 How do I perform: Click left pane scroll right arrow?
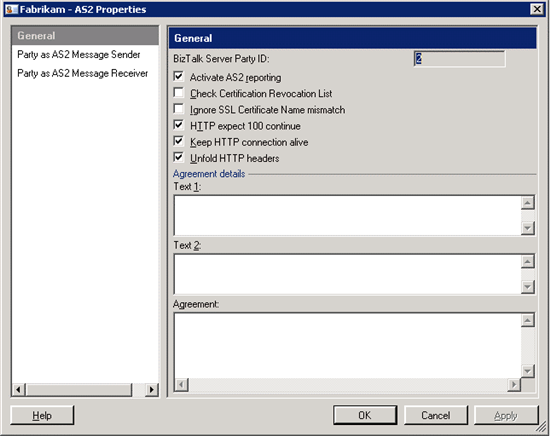152,389
